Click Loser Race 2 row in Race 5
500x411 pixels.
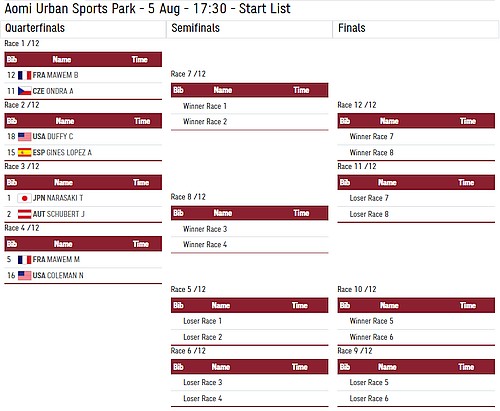coord(250,337)
